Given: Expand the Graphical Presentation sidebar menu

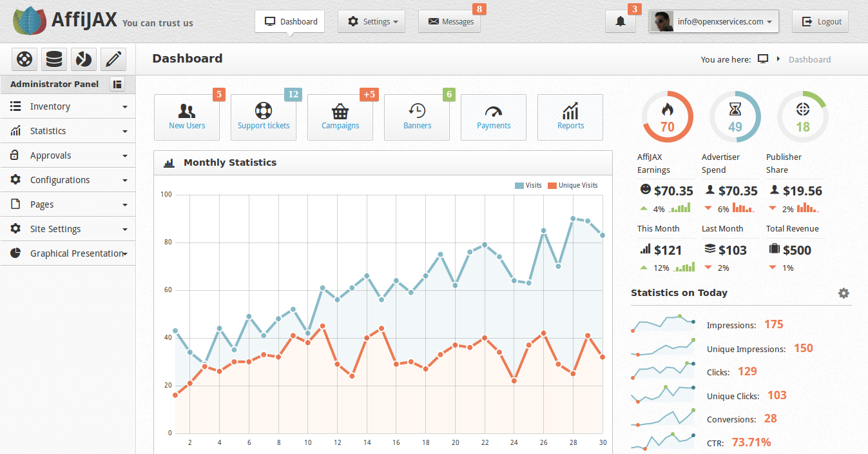Looking at the screenshot, I should [68, 253].
